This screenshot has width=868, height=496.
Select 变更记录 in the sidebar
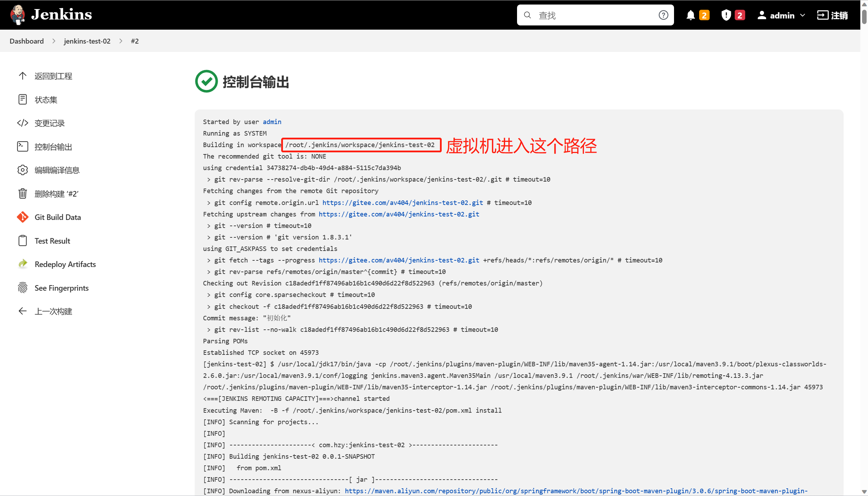coord(50,123)
